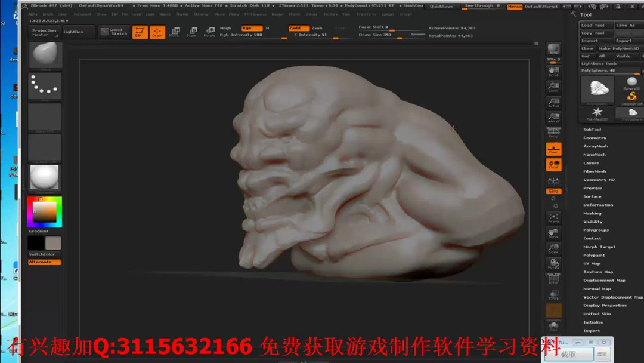Open the Preferences menu
The width and height of the screenshot is (644, 363).
tap(255, 14)
